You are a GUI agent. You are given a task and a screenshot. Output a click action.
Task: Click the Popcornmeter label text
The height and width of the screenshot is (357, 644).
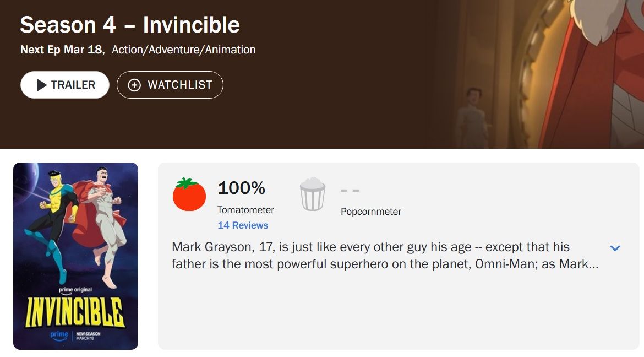point(371,212)
